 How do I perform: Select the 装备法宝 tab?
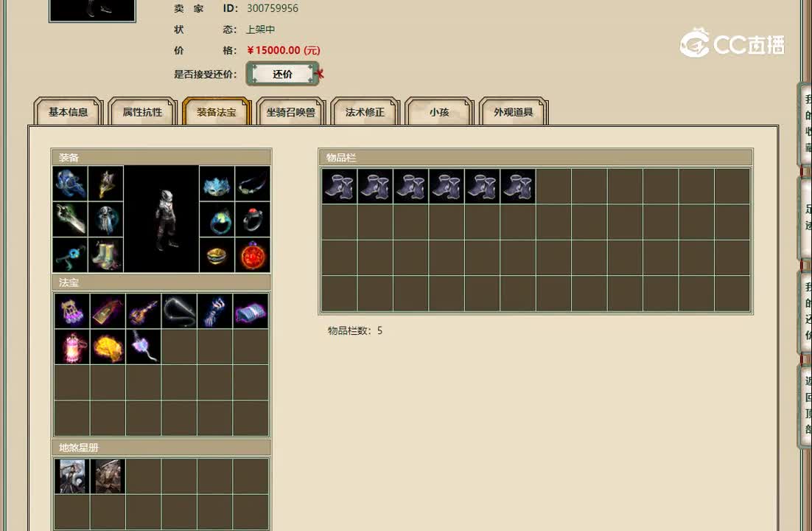coord(217,111)
